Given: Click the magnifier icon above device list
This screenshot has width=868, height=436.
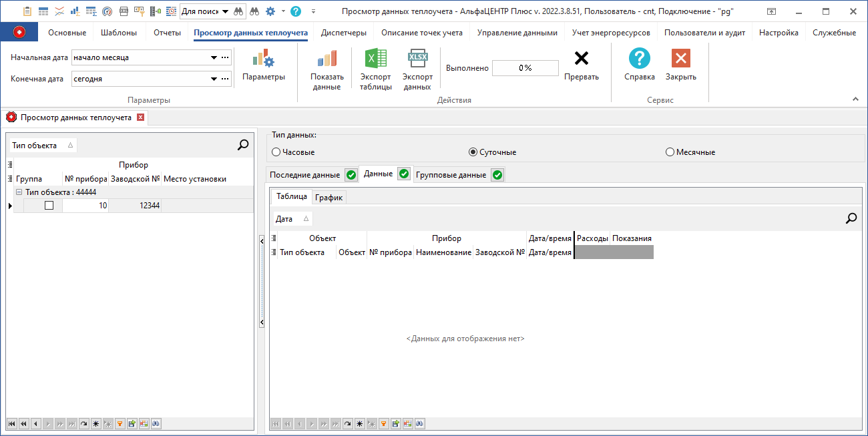Looking at the screenshot, I should click(244, 144).
